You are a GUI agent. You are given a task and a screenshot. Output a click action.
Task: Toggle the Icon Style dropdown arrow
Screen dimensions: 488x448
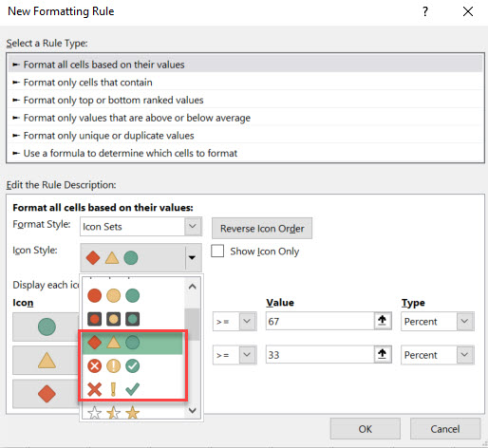[192, 257]
